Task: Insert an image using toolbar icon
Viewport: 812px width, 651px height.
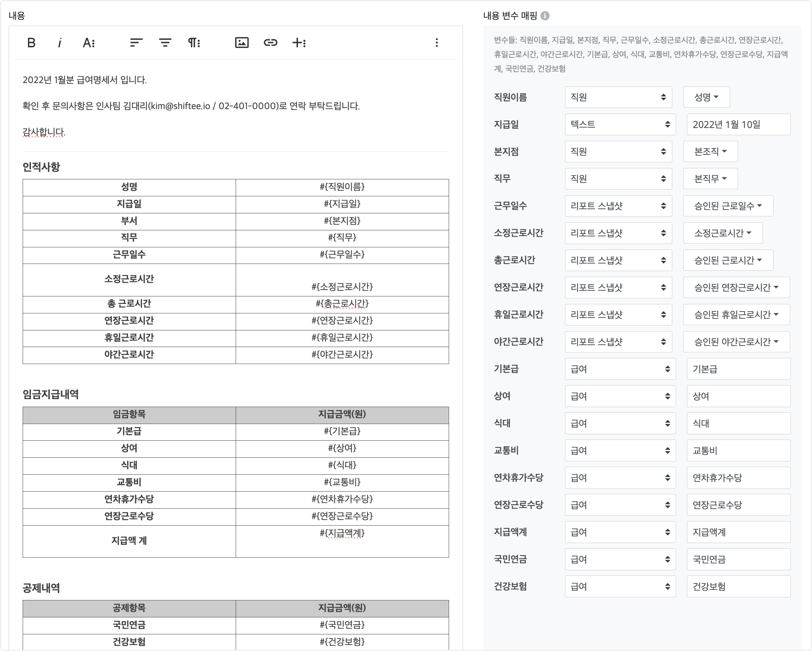Action: [x=242, y=43]
